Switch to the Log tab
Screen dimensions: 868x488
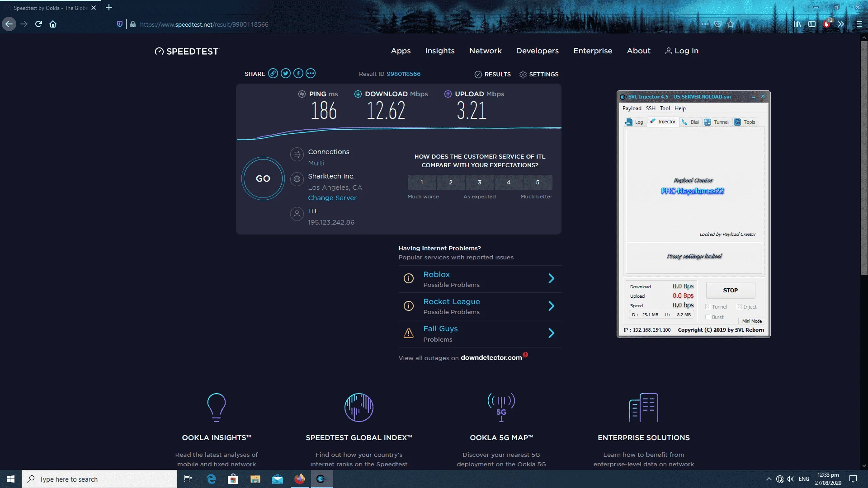[x=634, y=122]
